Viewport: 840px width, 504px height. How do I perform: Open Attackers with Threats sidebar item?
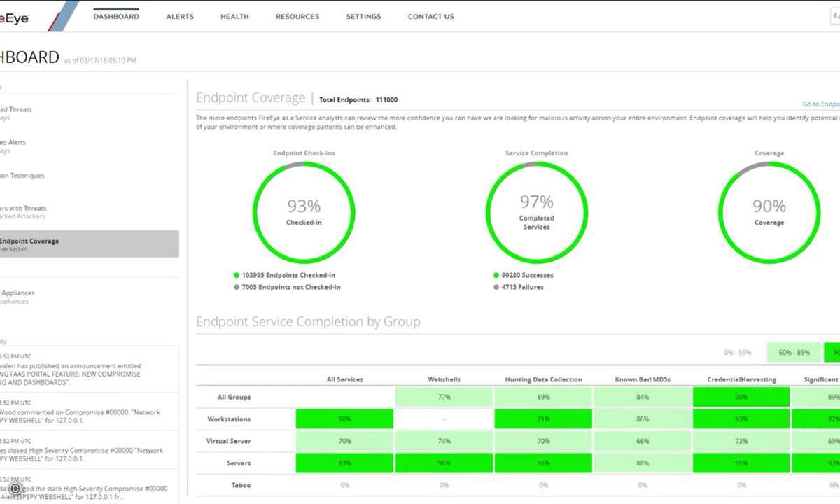(x=23, y=212)
